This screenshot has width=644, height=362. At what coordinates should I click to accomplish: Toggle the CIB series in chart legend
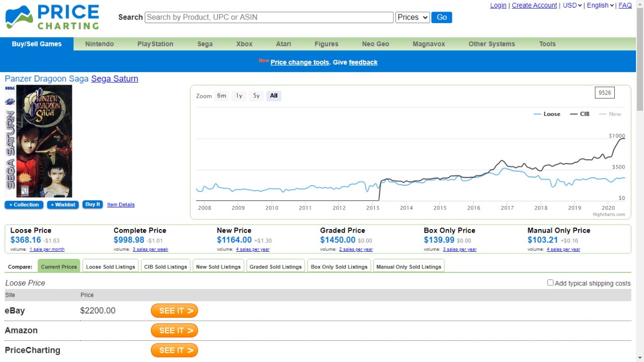[580, 114]
